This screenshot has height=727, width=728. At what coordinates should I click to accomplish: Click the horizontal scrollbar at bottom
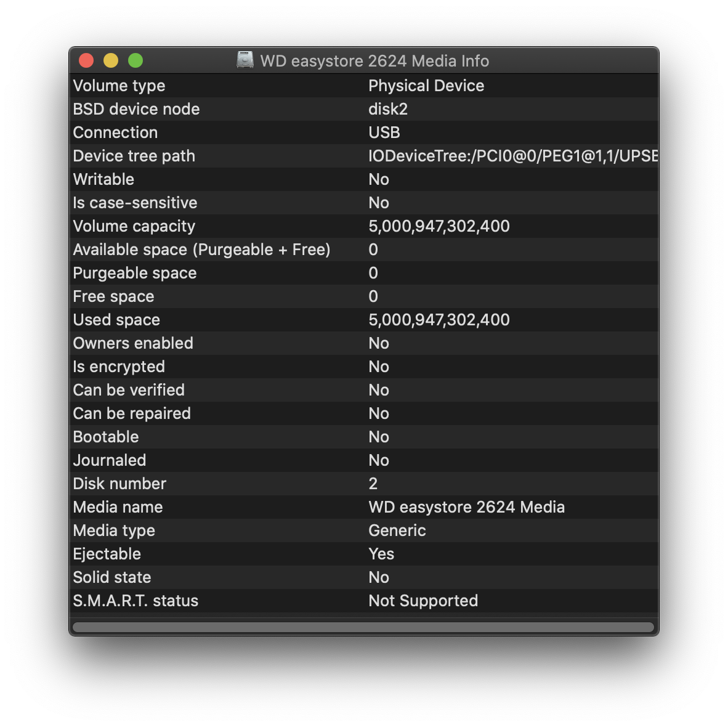point(363,627)
